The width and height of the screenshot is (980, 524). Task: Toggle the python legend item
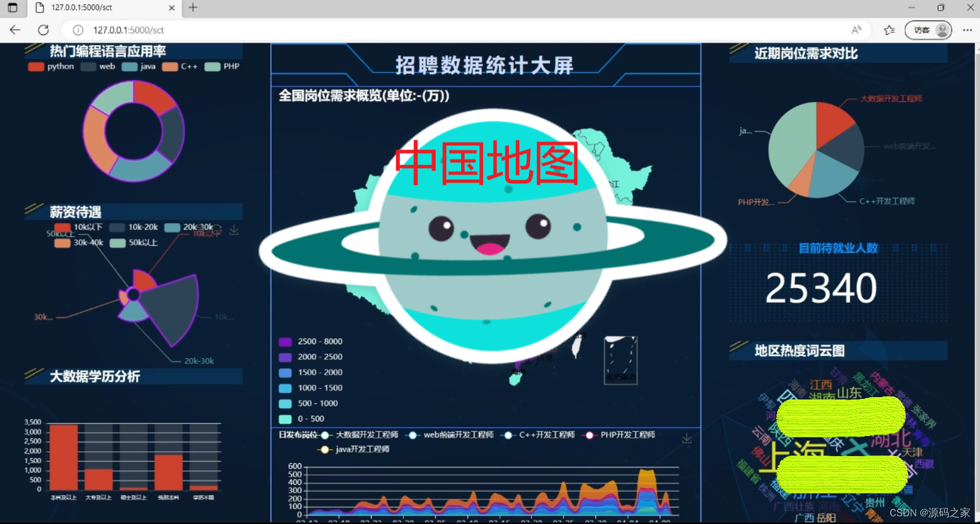tap(51, 67)
